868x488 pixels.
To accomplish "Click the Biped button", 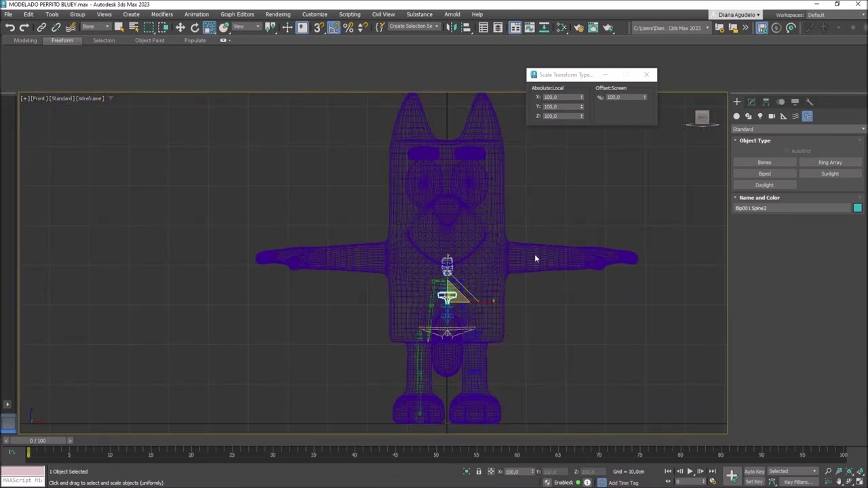I will (764, 174).
